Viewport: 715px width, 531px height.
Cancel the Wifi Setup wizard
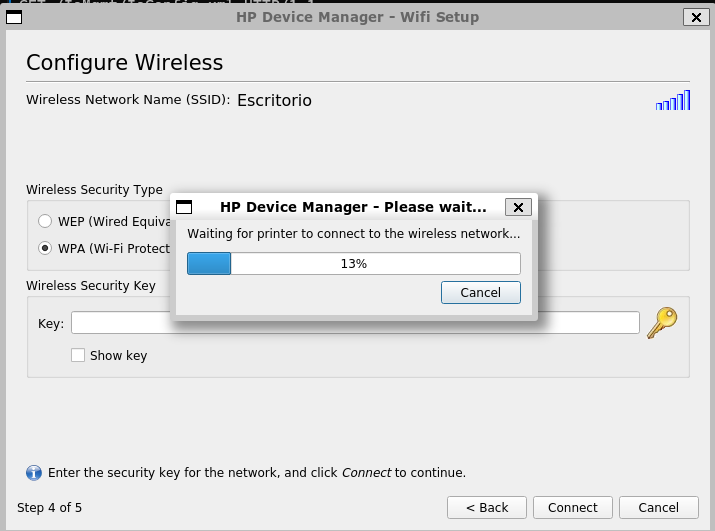coord(658,507)
